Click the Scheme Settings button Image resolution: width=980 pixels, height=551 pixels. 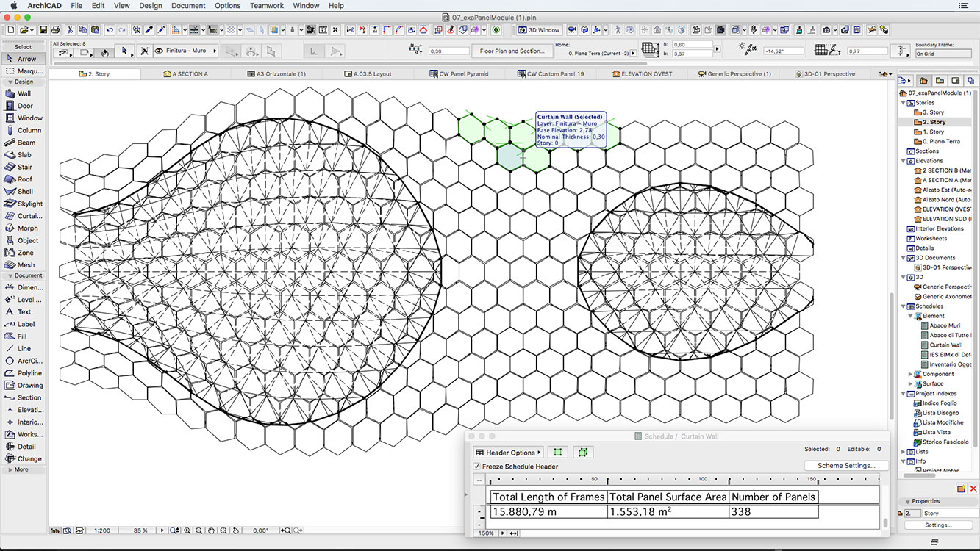(846, 466)
